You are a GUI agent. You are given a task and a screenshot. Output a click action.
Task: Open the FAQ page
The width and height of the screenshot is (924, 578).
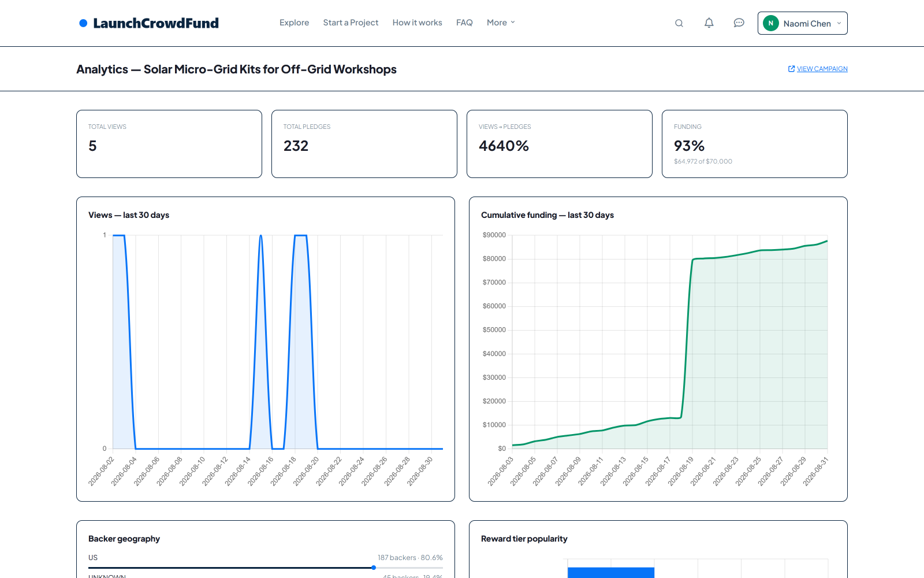[464, 23]
